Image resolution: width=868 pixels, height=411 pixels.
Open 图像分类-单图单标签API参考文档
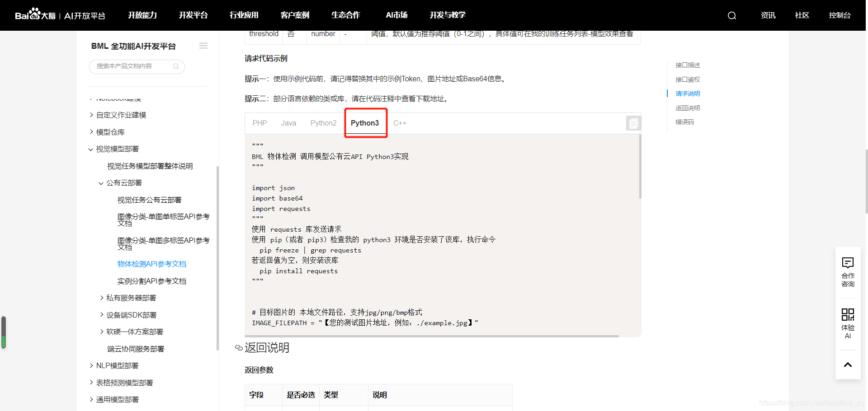(x=163, y=220)
